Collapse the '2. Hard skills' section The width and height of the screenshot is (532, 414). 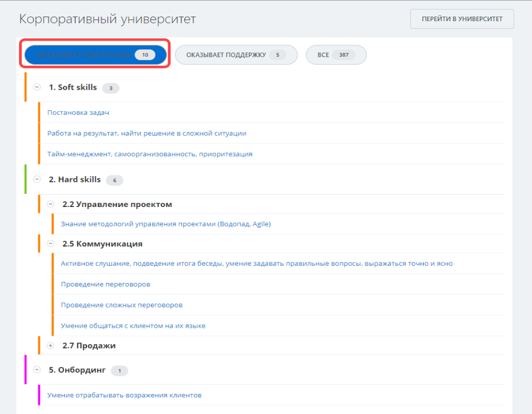pos(37,180)
